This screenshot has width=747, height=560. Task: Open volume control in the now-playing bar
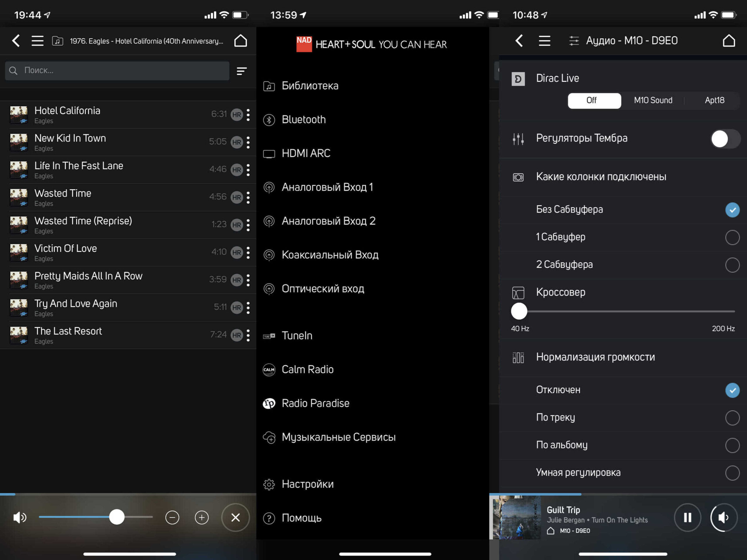pos(724,517)
